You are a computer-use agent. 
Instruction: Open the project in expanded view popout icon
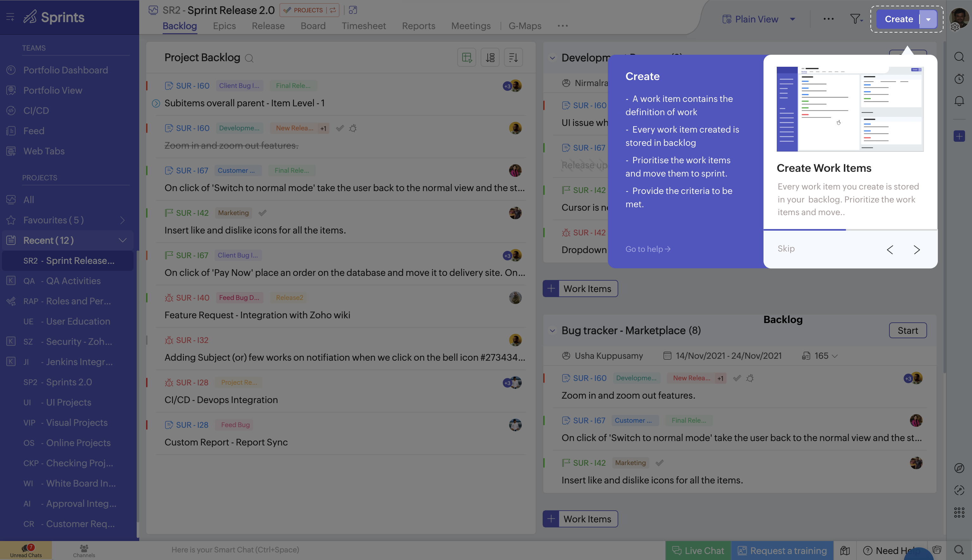[353, 10]
